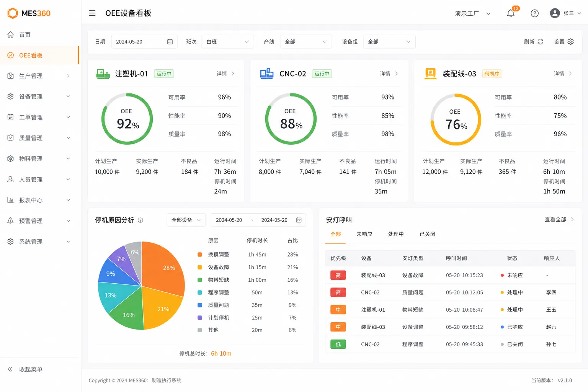Viewport: 588px width, 392px height.
Task: Click 运行中 status tag on CNC-02
Action: click(322, 73)
